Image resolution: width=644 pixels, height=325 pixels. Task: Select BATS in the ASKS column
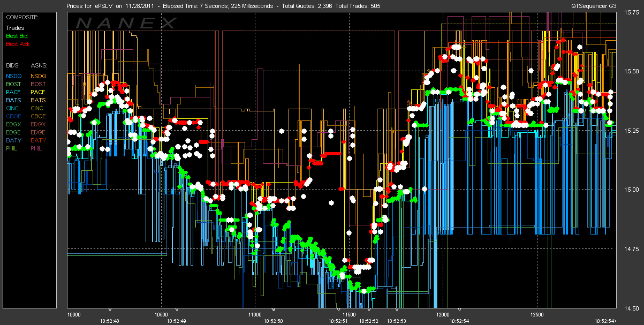[x=39, y=100]
